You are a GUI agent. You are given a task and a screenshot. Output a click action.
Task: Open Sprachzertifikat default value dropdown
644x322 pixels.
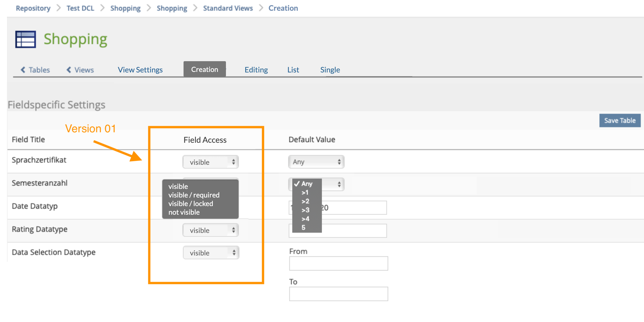click(x=316, y=162)
